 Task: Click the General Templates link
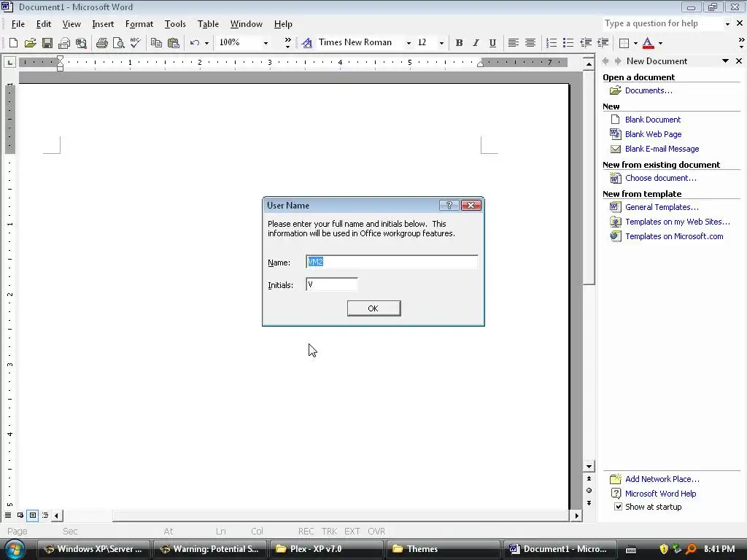coord(662,207)
